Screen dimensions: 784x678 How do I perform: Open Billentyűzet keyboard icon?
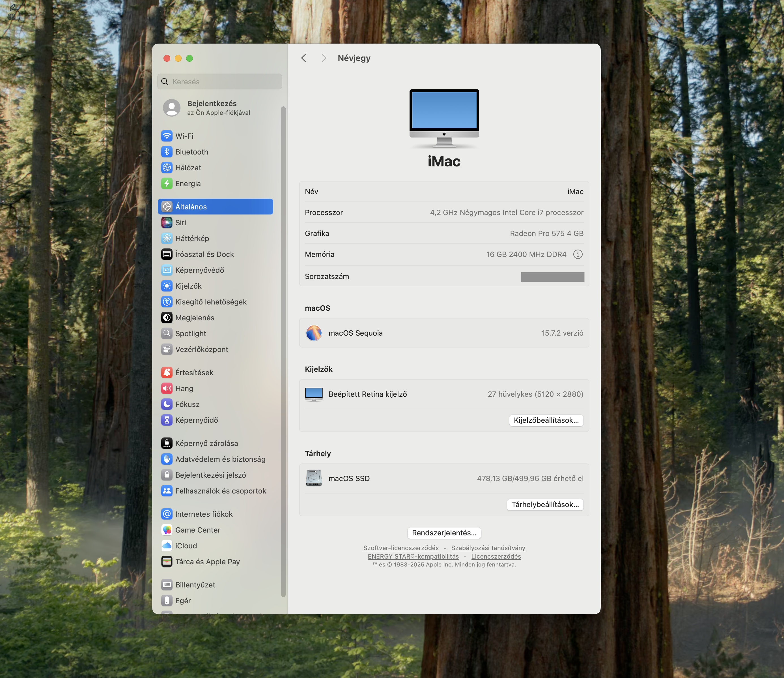pyautogui.click(x=167, y=585)
